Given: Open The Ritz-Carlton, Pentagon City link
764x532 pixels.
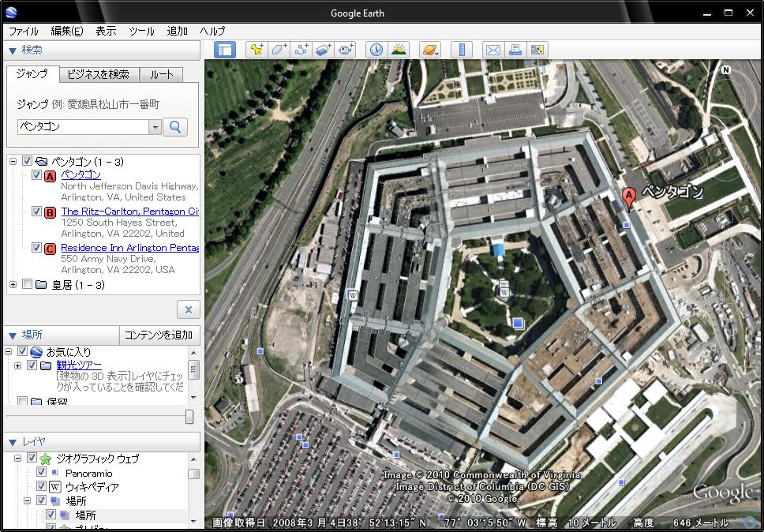Looking at the screenshot, I should (129, 212).
